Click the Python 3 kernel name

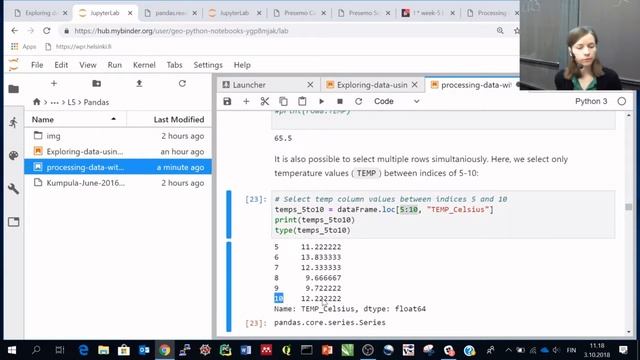pos(591,101)
